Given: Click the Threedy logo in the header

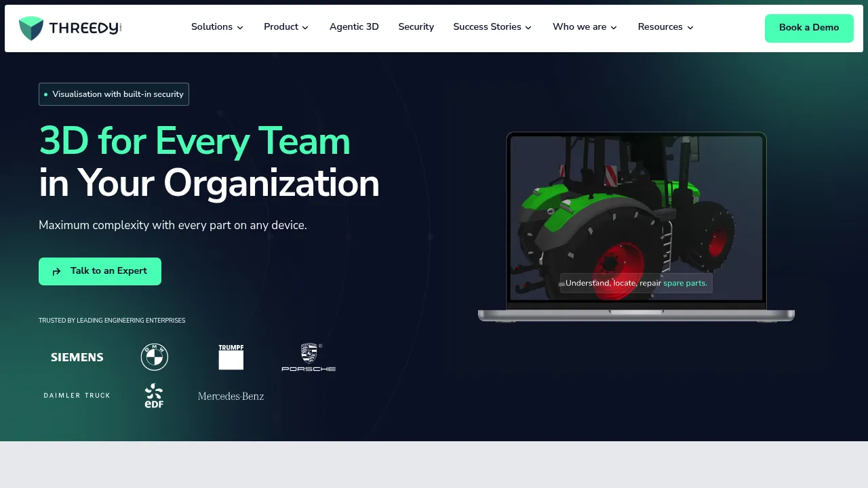Looking at the screenshot, I should pyautogui.click(x=71, y=28).
